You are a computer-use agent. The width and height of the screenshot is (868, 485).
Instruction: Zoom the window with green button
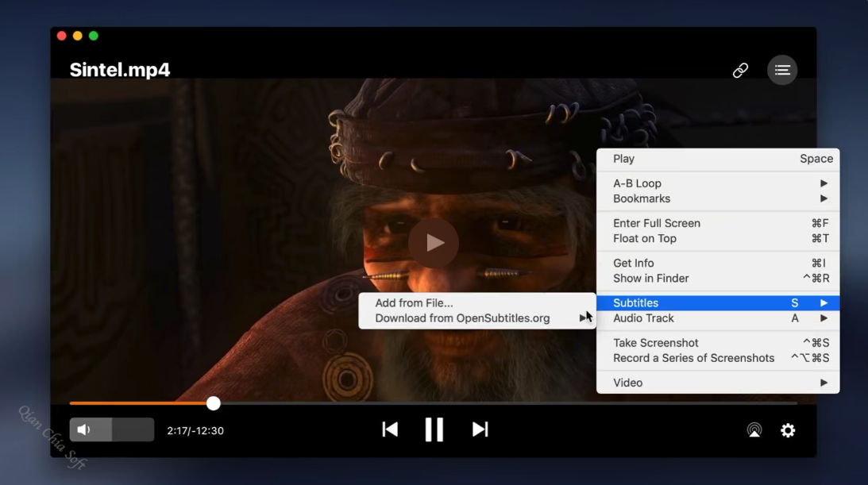coord(94,36)
